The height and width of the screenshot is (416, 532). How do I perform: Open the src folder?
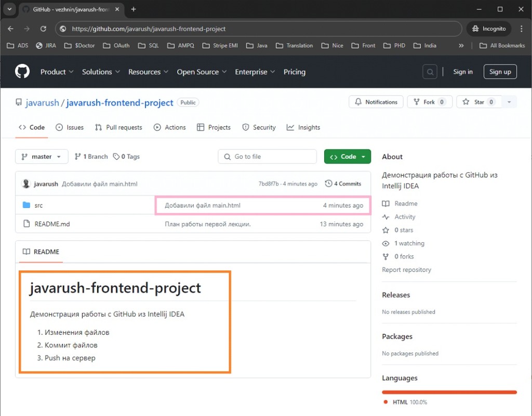[38, 205]
